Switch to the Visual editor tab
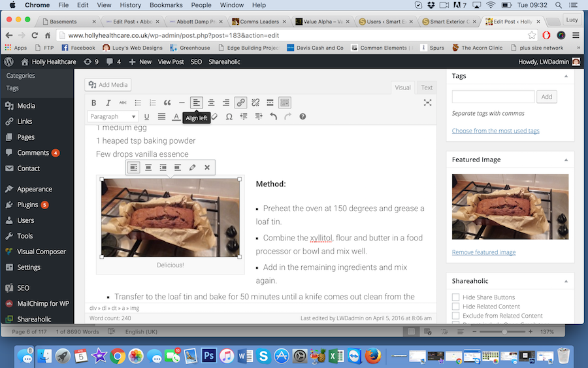The image size is (588, 368). pyautogui.click(x=402, y=88)
